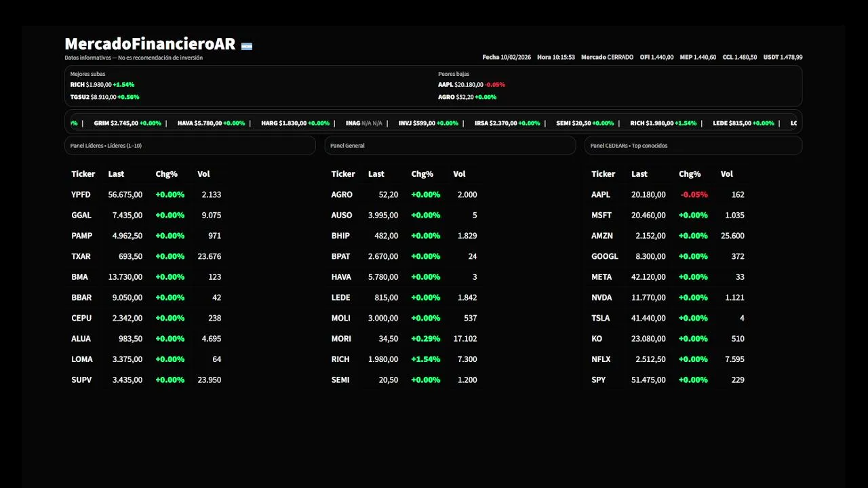Viewport: 868px width, 488px height.
Task: Select INAG N/A in the scrolling ticker
Action: 364,123
